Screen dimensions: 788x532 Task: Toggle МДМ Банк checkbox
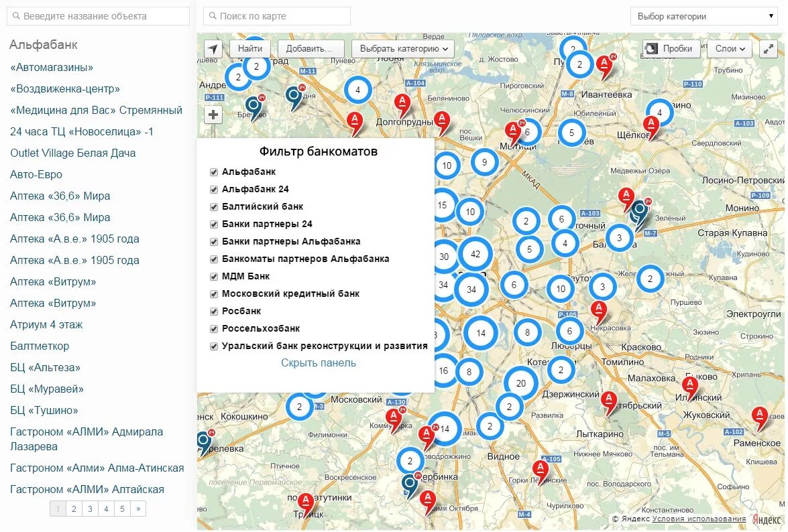[213, 277]
